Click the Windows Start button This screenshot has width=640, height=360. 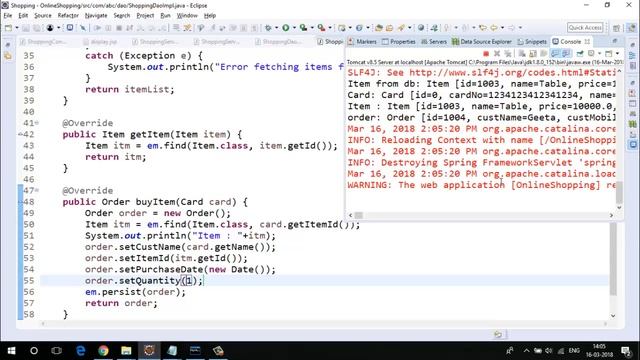point(11,351)
